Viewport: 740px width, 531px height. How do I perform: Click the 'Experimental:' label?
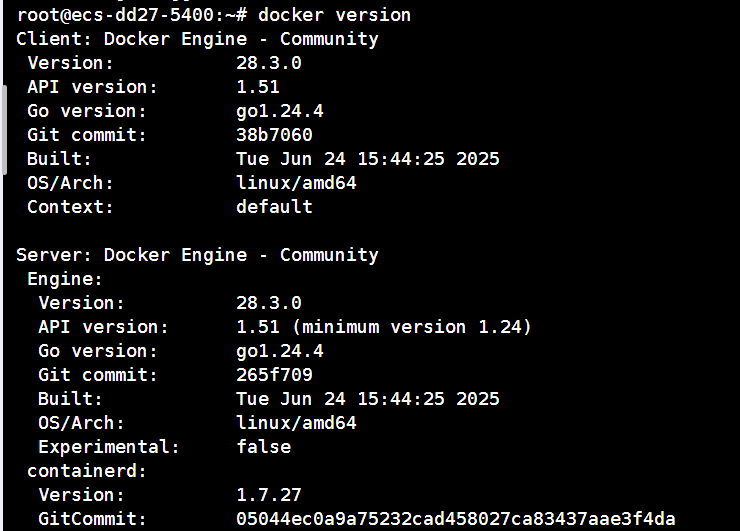click(109, 447)
